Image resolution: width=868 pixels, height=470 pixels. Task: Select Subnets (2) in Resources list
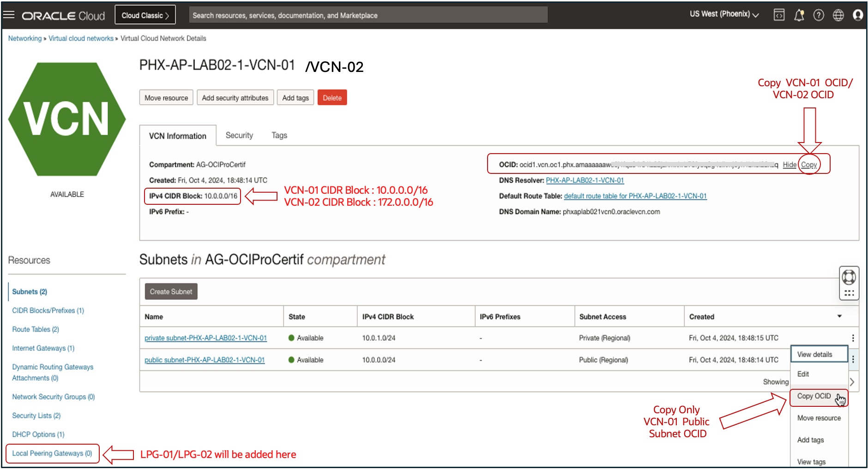[x=30, y=292]
